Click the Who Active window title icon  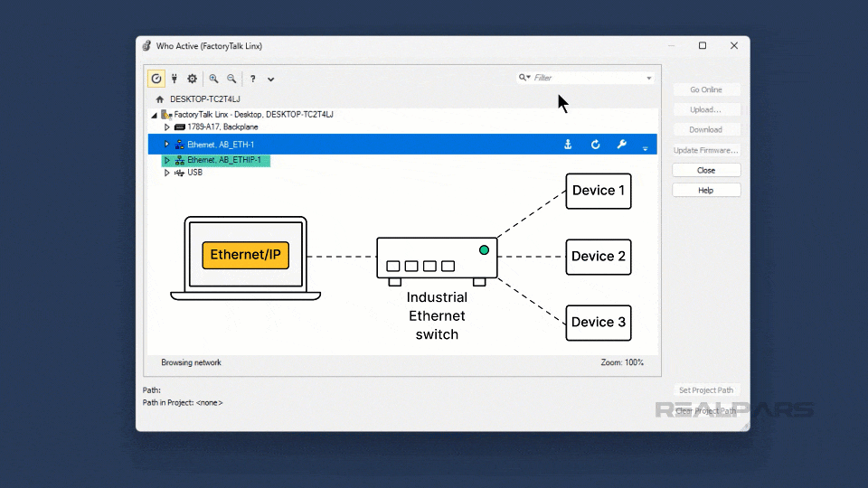pos(146,46)
